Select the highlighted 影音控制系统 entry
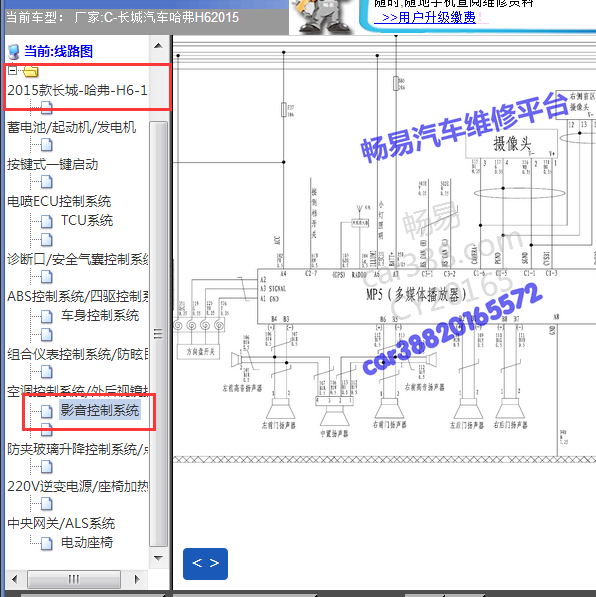The height and width of the screenshot is (597, 596). click(100, 410)
